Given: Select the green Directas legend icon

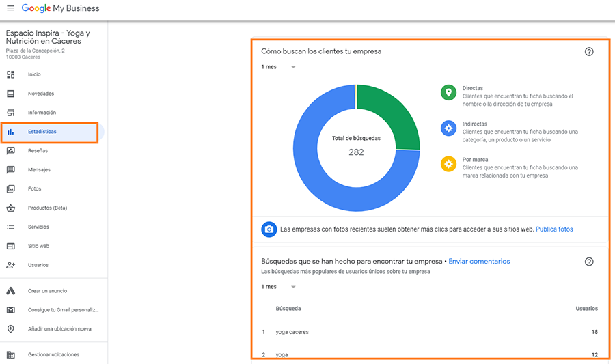Looking at the screenshot, I should pyautogui.click(x=448, y=93).
